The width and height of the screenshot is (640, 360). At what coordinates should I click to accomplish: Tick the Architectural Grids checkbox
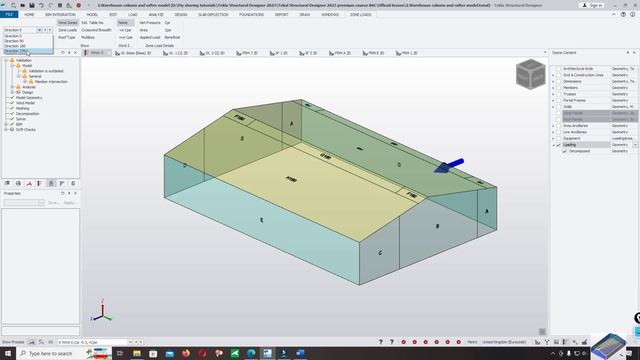(x=559, y=69)
